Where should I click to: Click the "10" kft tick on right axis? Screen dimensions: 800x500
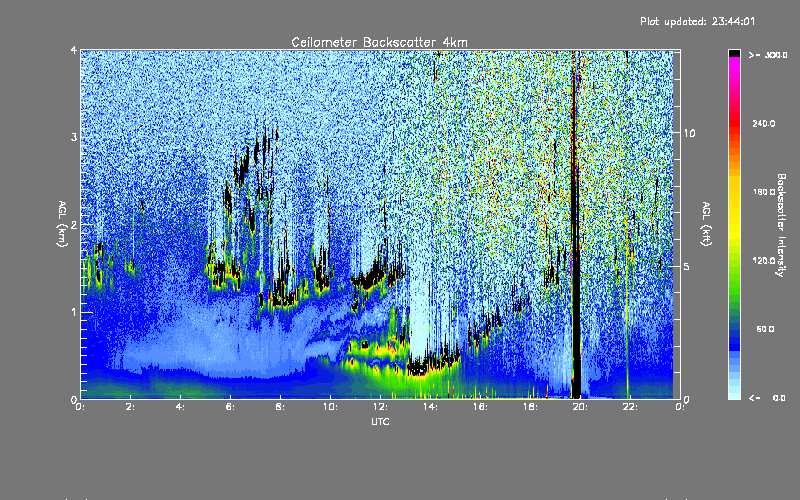point(689,133)
